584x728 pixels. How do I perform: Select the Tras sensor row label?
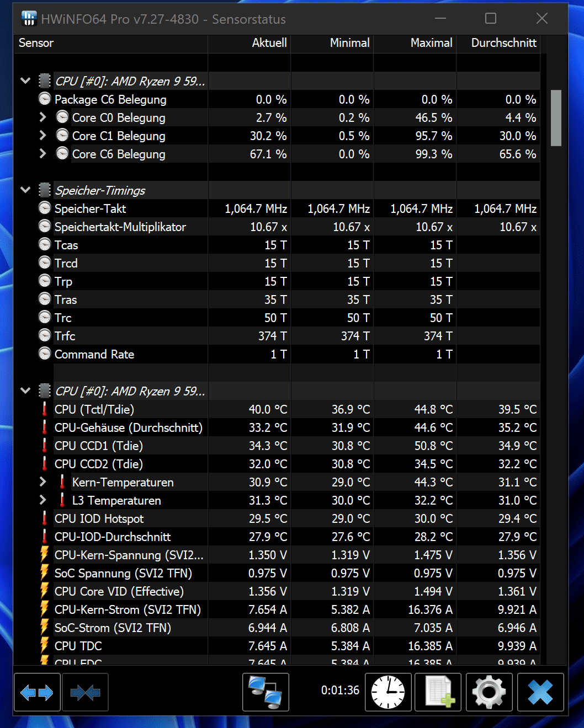[x=66, y=299]
